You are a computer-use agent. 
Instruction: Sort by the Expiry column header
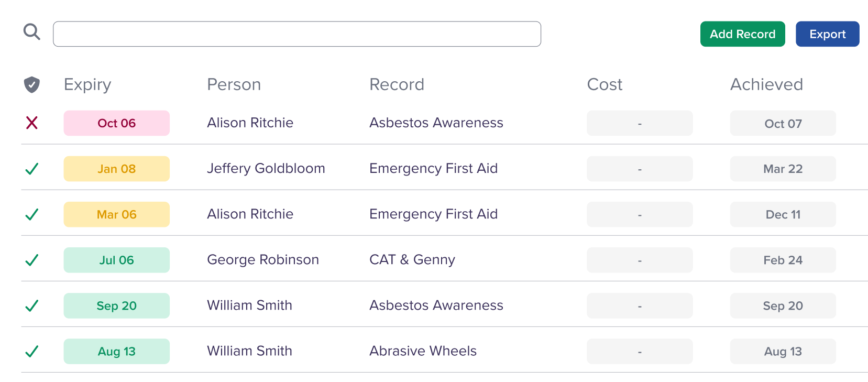coord(87,84)
